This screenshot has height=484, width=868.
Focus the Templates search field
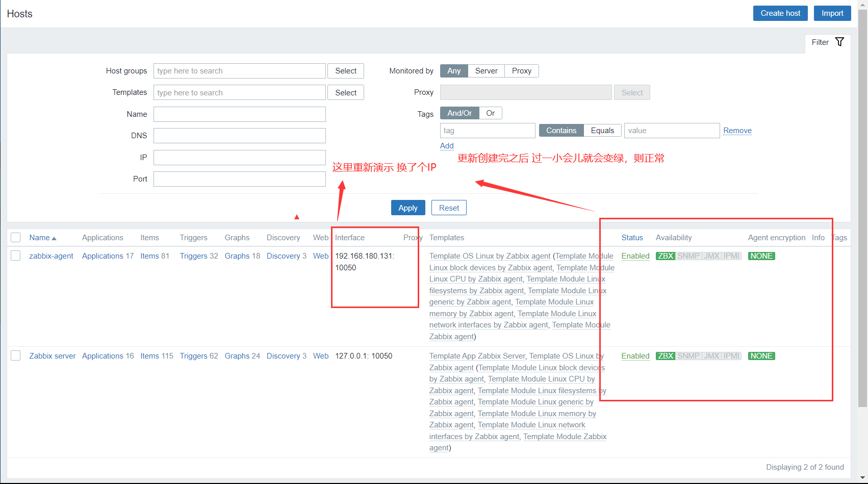coord(239,93)
